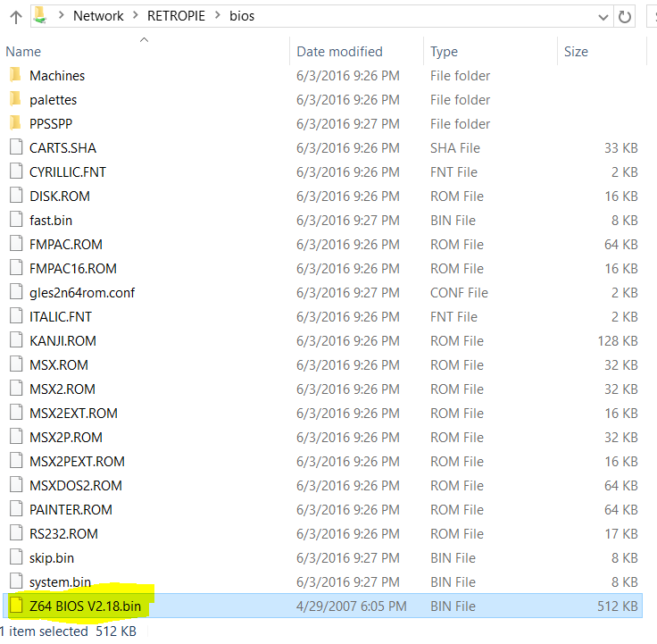This screenshot has height=644, width=657.
Task: Select the palettes folder name
Action: (54, 100)
